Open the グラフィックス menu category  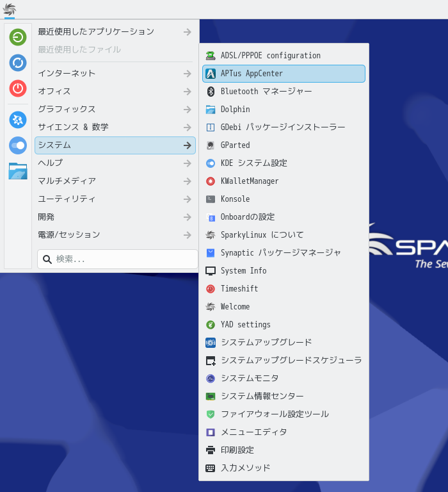tap(67, 110)
